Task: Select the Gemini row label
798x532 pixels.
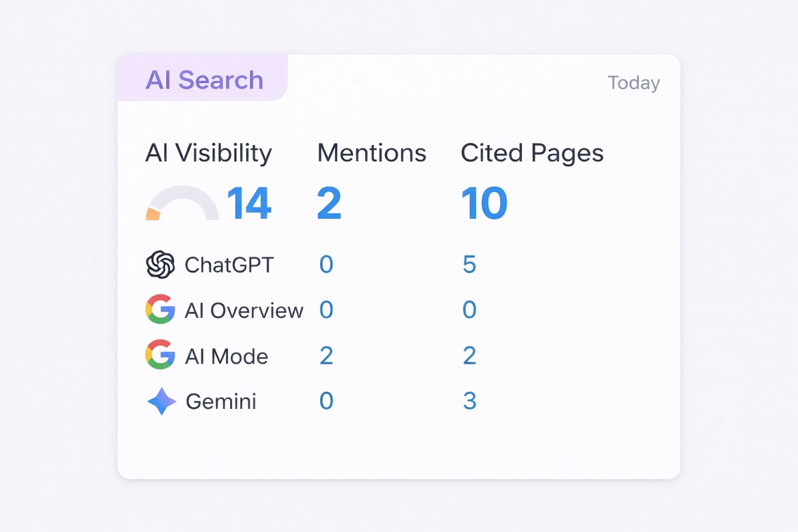Action: coord(221,402)
